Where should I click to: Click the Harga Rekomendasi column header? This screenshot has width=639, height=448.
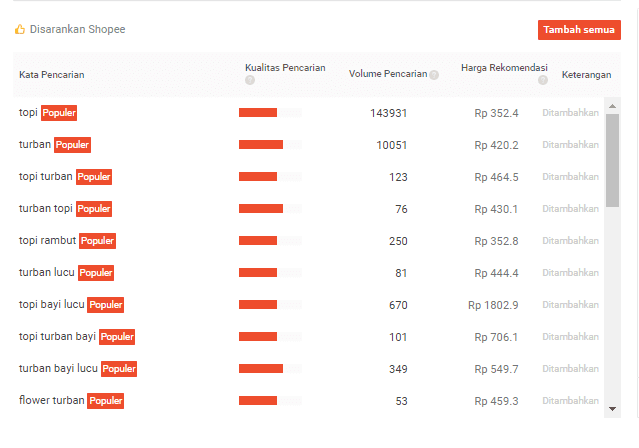click(x=504, y=68)
